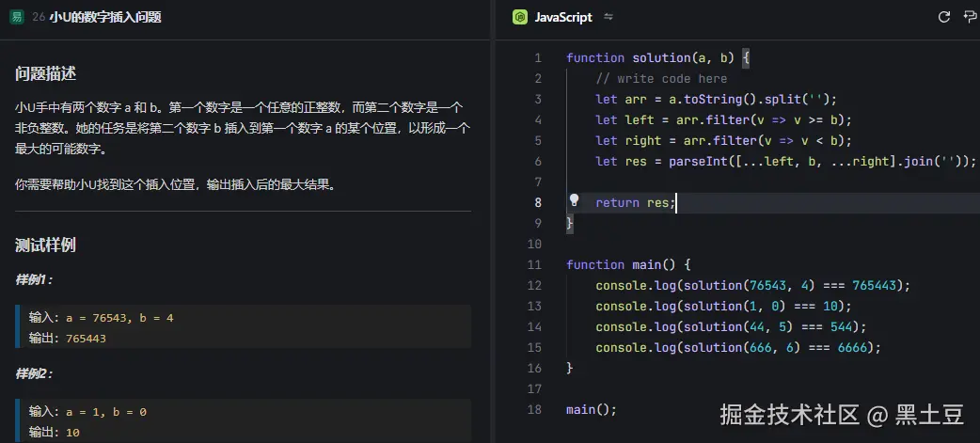
Task: Open the language switcher arrows icon
Action: 609,18
